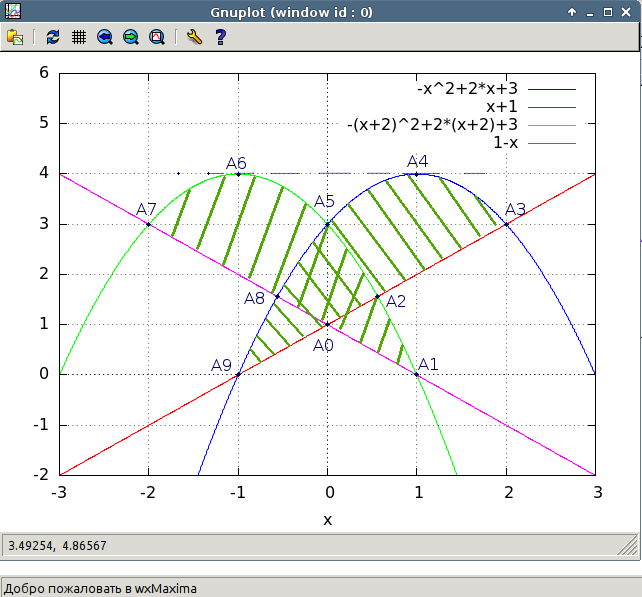Image resolution: width=642 pixels, height=597 pixels.
Task: Toggle the -x^2+2*x+3 legend entry
Action: pyautogui.click(x=467, y=89)
